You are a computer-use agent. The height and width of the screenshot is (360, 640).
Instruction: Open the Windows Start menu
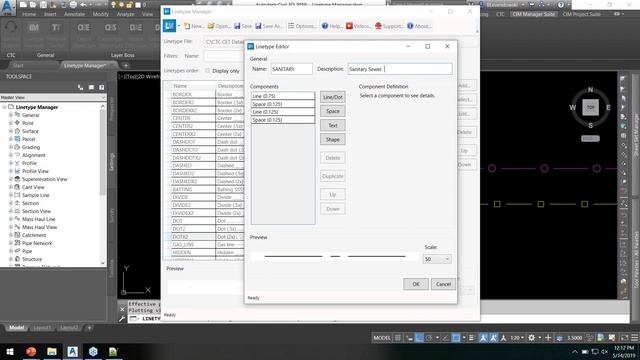tap(10, 352)
